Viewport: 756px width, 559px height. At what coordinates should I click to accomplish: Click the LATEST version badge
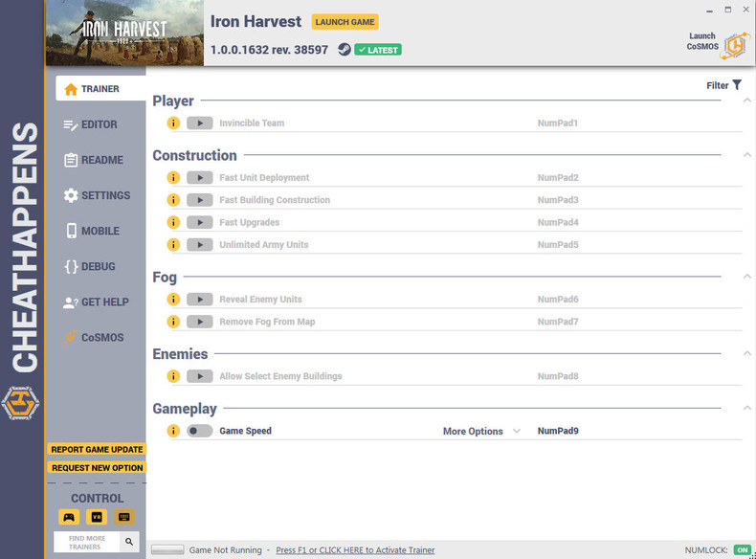378,50
